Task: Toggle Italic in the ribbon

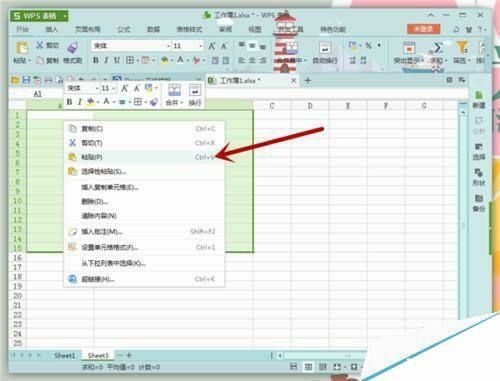Action: (106, 60)
